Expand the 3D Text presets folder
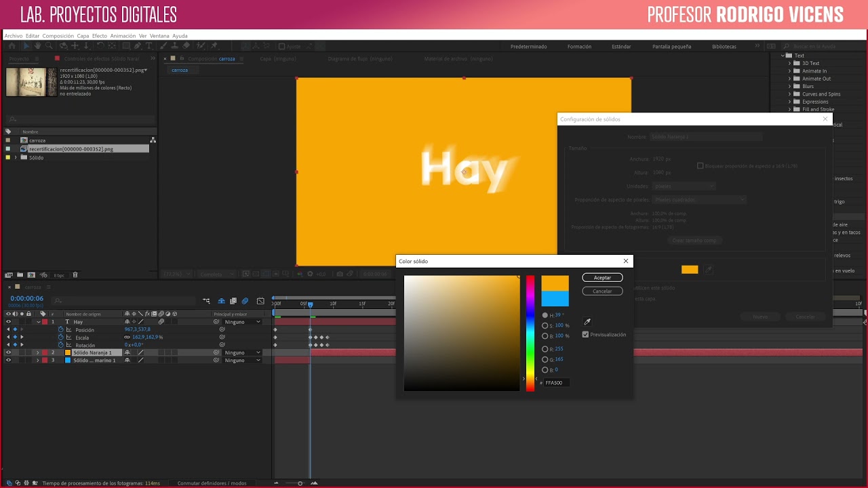The width and height of the screenshot is (868, 488). point(790,63)
